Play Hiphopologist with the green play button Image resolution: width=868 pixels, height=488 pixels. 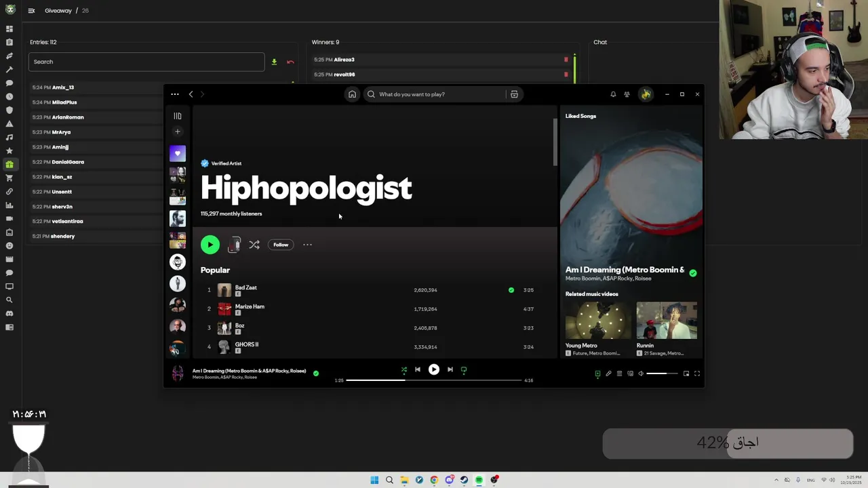210,245
